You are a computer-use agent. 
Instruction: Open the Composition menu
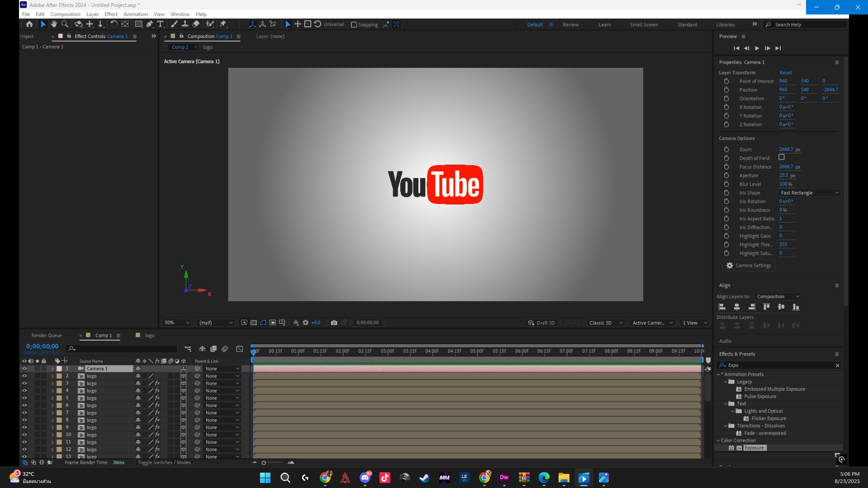[65, 14]
